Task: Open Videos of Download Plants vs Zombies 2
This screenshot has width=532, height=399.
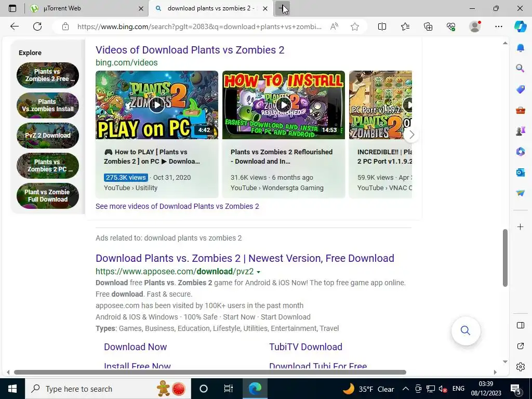Action: pos(190,50)
